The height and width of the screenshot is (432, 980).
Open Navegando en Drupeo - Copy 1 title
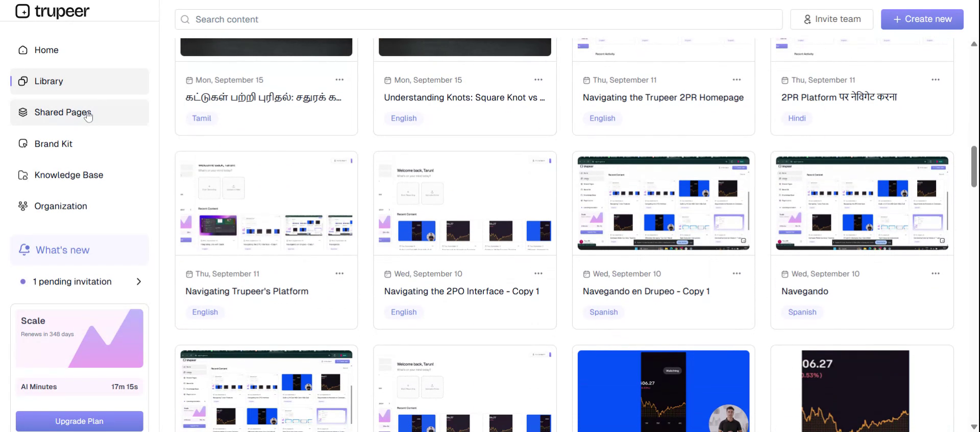(646, 292)
